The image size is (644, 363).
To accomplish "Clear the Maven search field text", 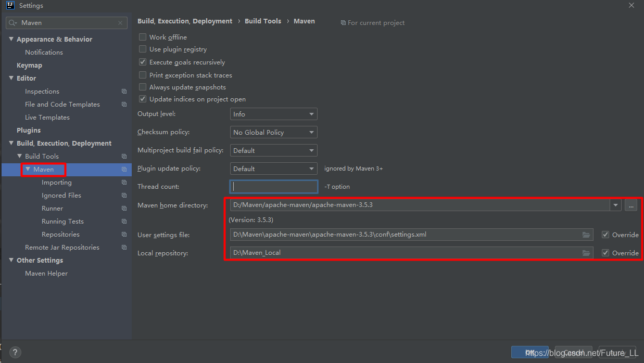I will click(120, 23).
